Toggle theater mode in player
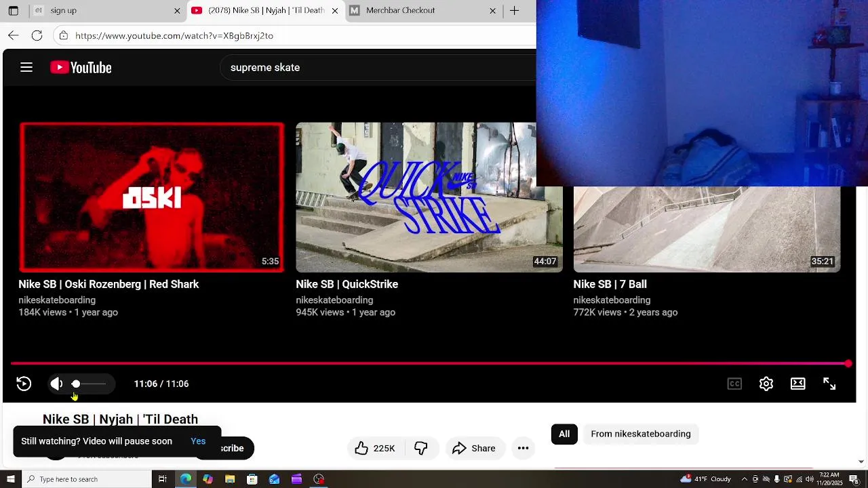Viewport: 868px width, 488px height. (x=798, y=384)
